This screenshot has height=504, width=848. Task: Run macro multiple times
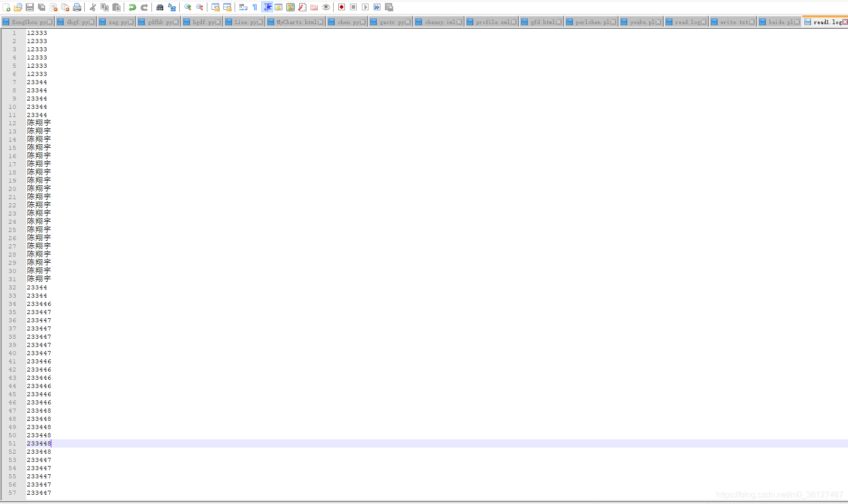tap(377, 7)
